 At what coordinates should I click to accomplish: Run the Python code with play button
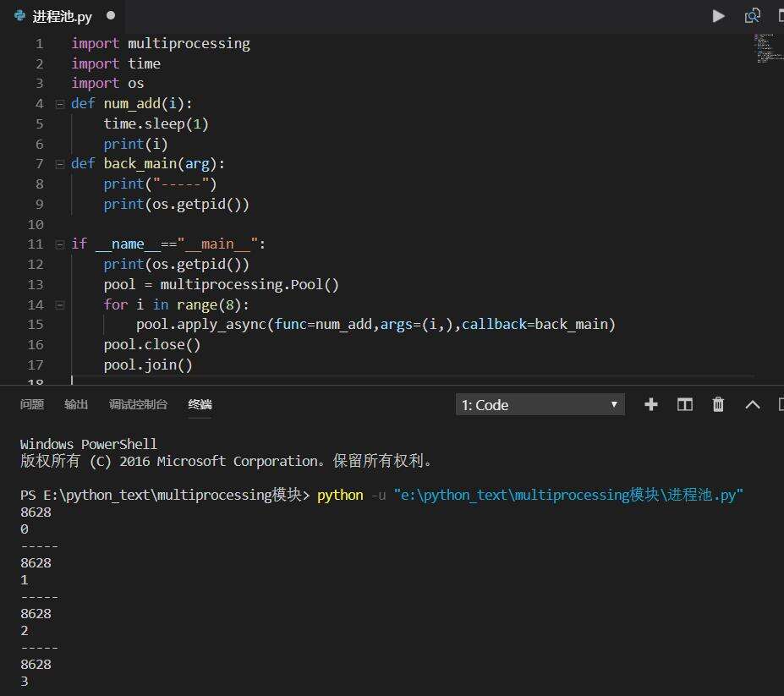pos(718,16)
